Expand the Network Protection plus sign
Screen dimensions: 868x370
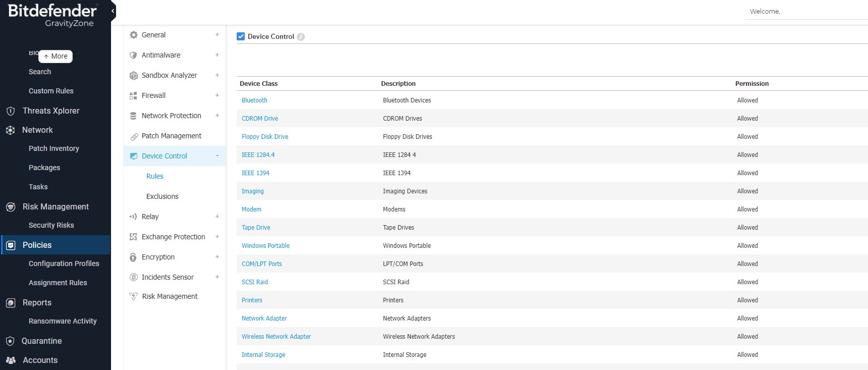[x=217, y=116]
